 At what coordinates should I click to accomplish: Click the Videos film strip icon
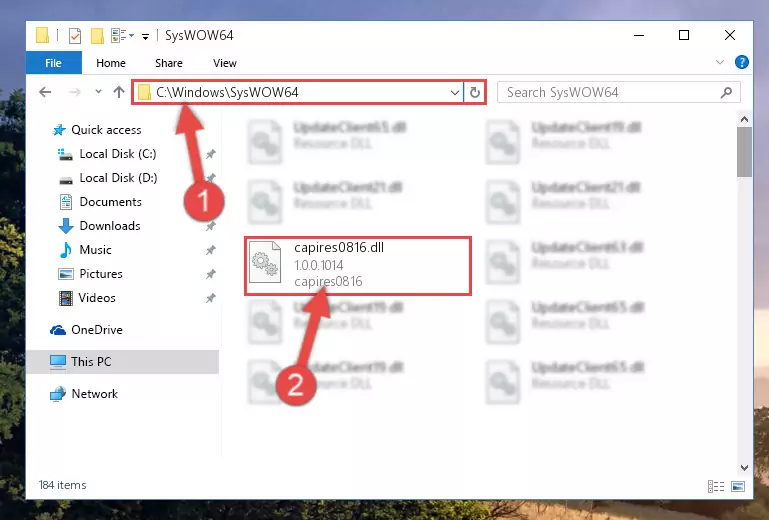click(x=66, y=298)
